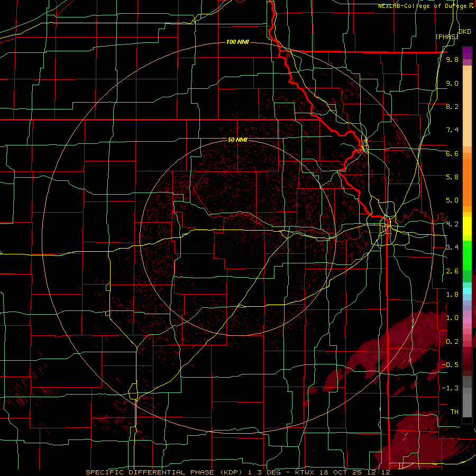Click the 2.6 value on color scale
The width and height of the screenshot is (476, 476).
click(x=452, y=271)
